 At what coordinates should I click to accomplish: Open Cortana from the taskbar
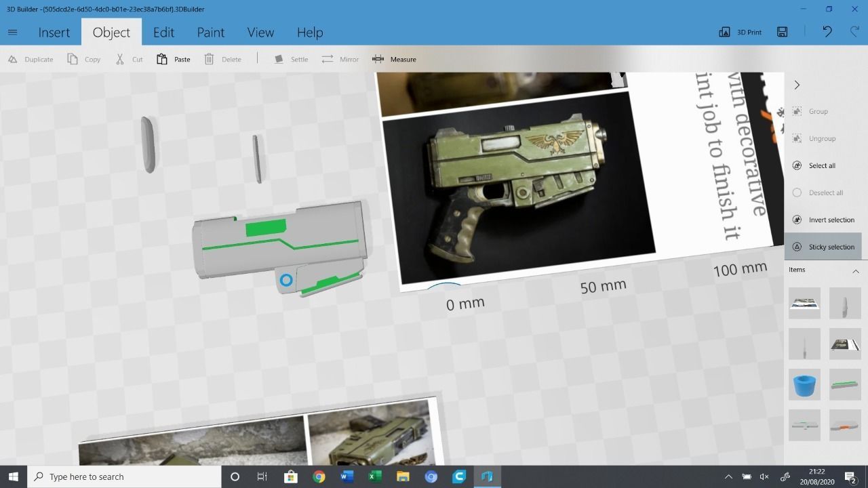tap(235, 476)
